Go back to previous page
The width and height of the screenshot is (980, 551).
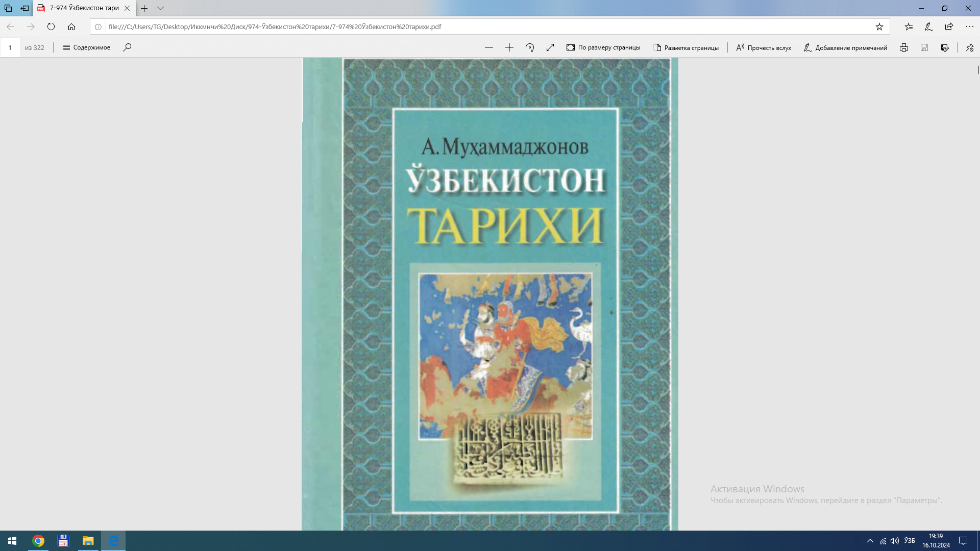(10, 27)
